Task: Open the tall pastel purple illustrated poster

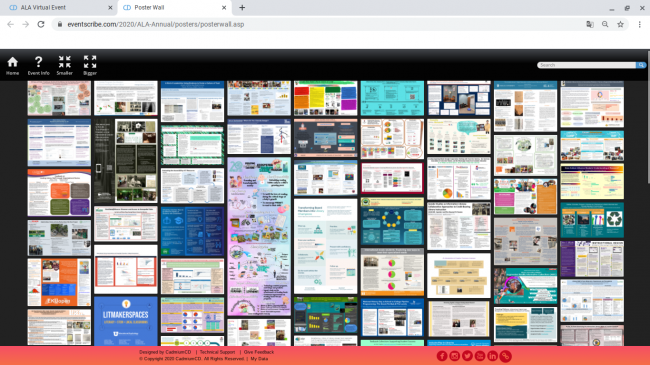Action: pos(259,236)
